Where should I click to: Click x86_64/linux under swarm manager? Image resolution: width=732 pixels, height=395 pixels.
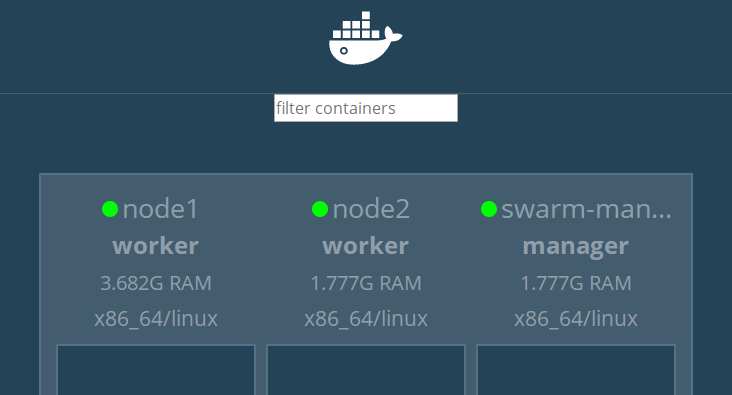(576, 319)
